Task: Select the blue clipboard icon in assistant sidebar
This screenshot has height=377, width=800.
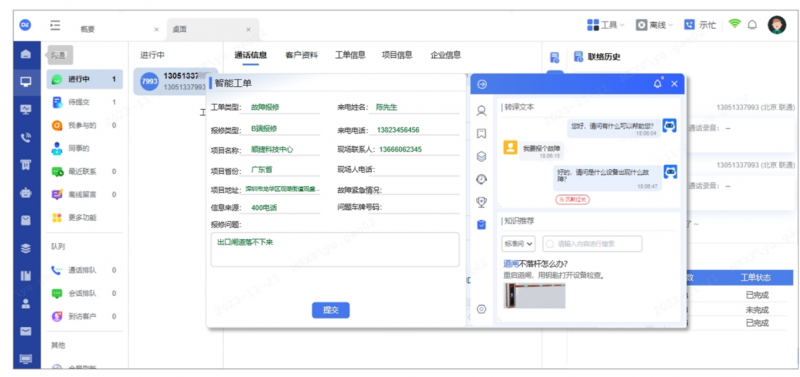Action: [481, 224]
